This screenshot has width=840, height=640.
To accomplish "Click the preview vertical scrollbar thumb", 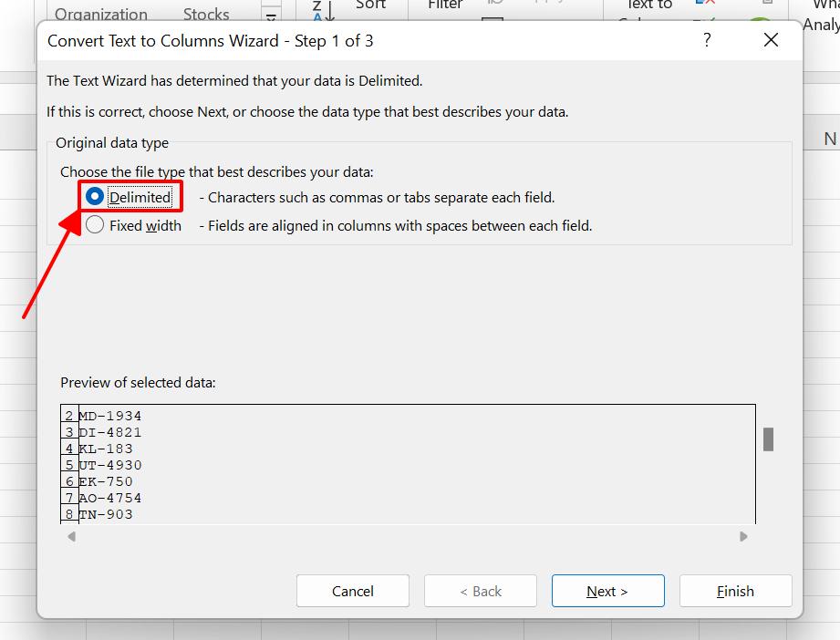I will (768, 439).
